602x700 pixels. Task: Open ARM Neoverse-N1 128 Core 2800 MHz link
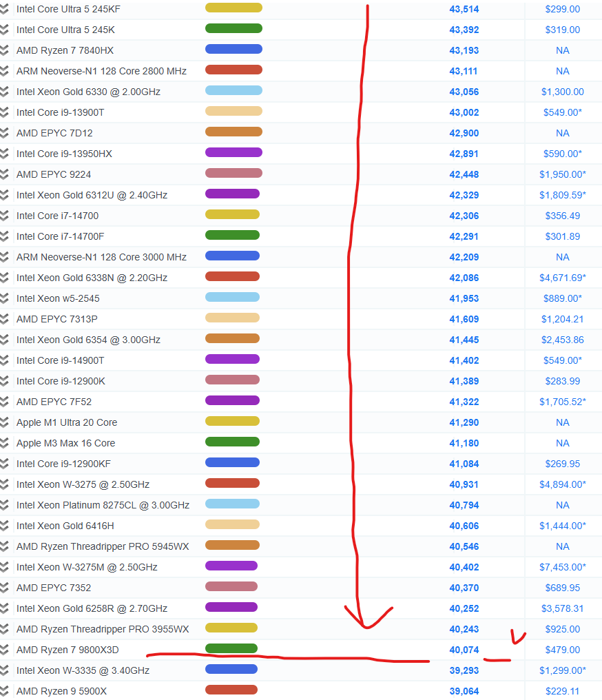click(101, 72)
